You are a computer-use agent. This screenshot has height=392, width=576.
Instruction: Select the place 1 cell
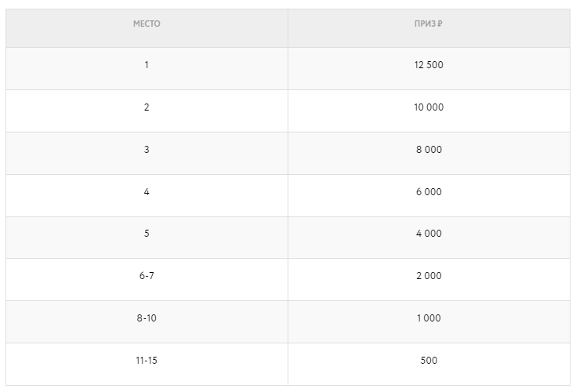pyautogui.click(x=147, y=65)
